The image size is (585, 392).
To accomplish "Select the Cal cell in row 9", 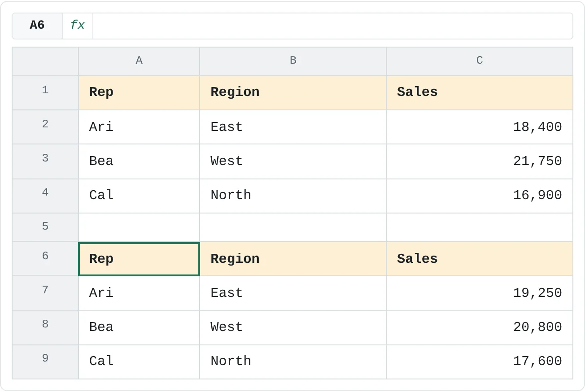I will tap(139, 362).
